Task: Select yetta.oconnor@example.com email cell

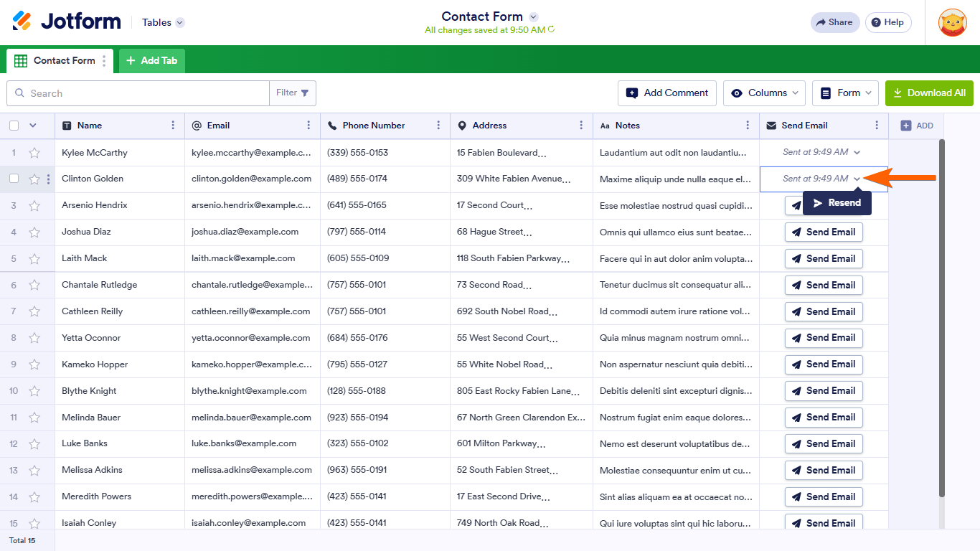Action: 253,338
